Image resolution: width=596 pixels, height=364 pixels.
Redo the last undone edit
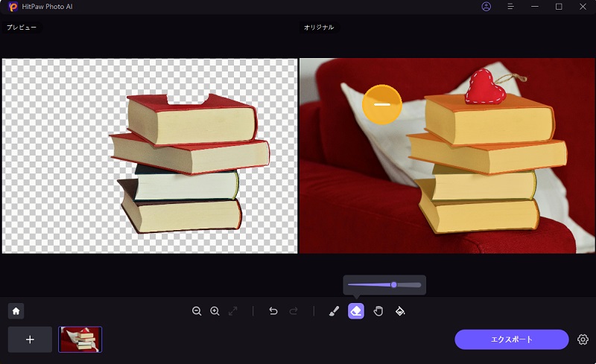292,311
